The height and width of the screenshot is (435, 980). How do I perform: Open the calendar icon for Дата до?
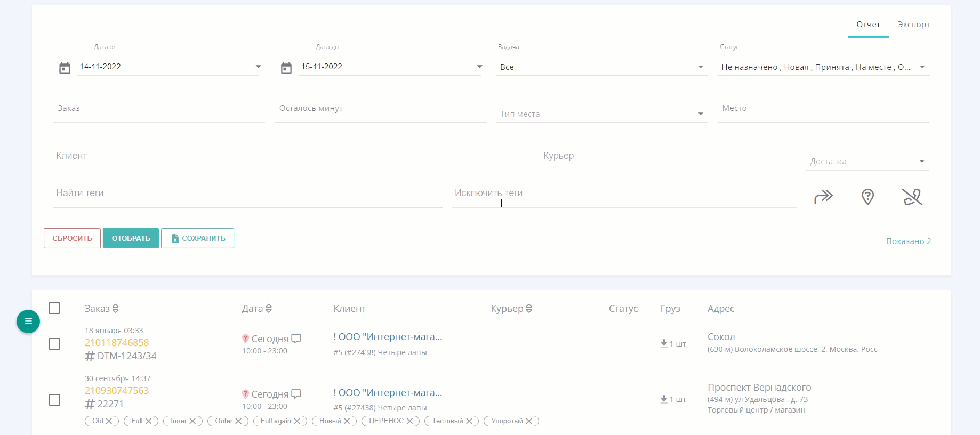[286, 68]
